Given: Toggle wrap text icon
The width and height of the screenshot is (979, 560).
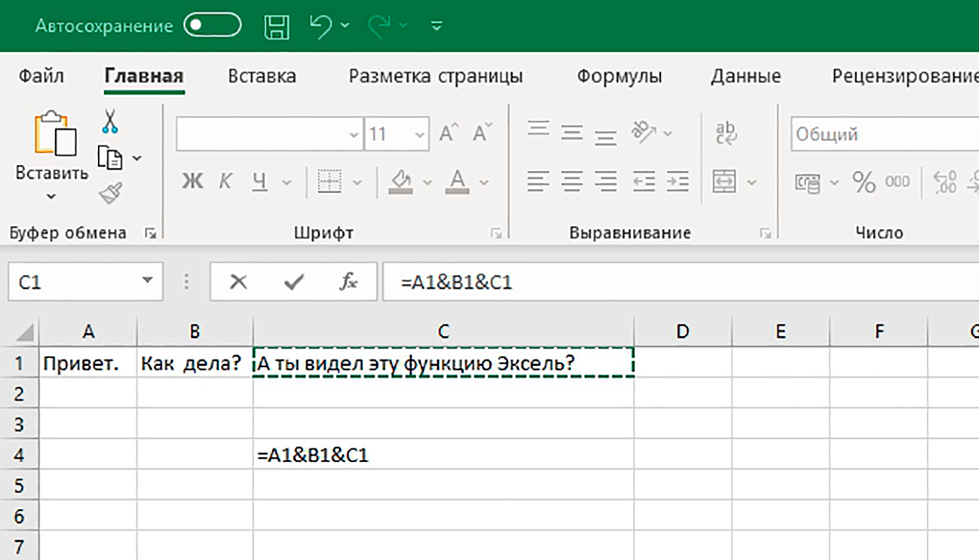Looking at the screenshot, I should [x=727, y=133].
